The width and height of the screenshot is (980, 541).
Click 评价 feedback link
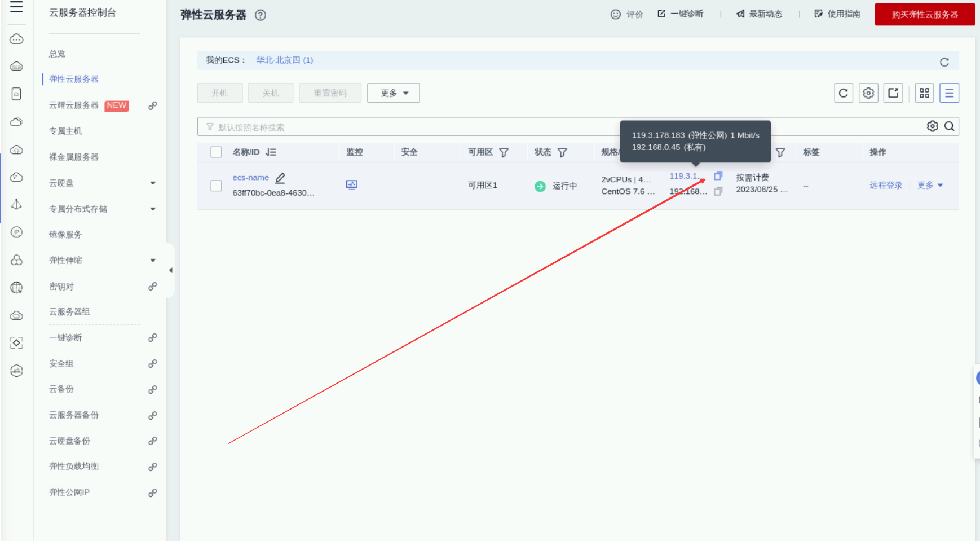[x=627, y=14]
